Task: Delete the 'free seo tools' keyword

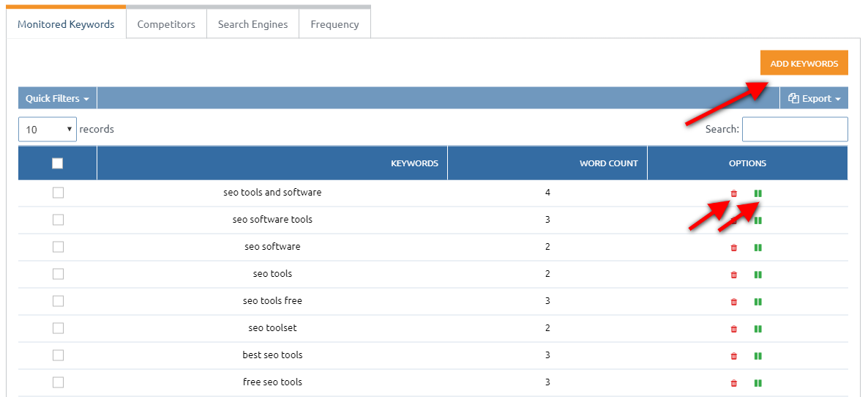Action: [x=734, y=383]
